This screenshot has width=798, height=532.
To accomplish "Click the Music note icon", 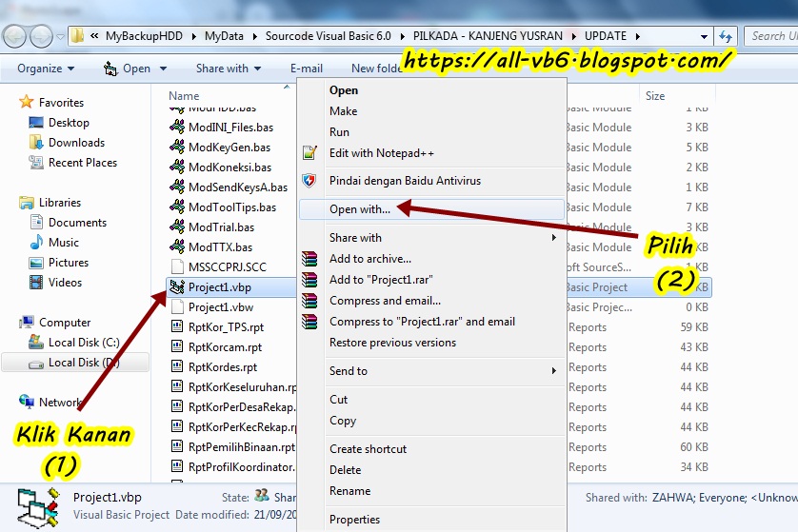I will pos(36,242).
